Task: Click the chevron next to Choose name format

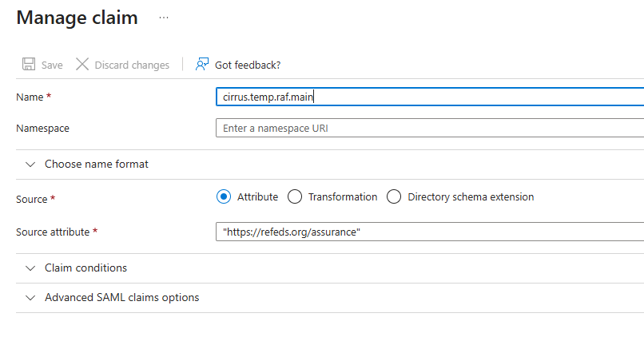Action: tap(30, 165)
